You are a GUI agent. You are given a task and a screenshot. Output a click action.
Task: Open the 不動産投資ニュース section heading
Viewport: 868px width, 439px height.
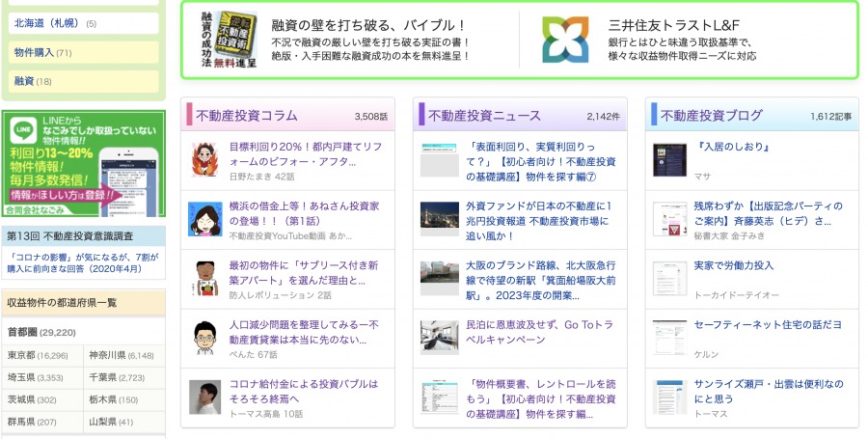(x=484, y=115)
